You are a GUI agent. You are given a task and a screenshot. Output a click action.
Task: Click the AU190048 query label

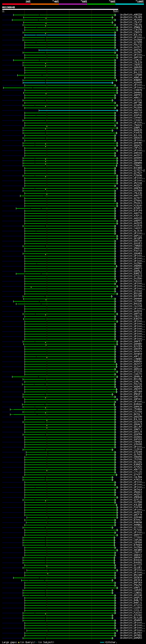pyautogui.click(x=8, y=7)
